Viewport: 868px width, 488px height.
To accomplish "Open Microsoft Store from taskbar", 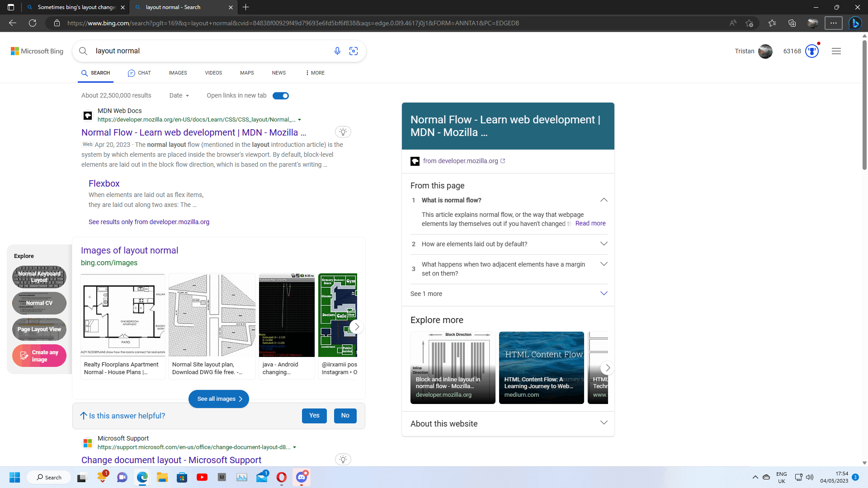I will click(x=182, y=477).
